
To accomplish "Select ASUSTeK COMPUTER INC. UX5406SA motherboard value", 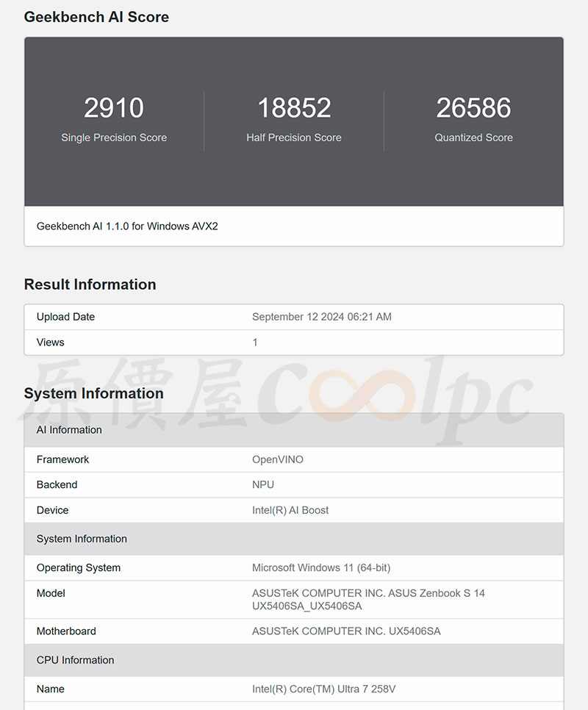I will 346,631.
